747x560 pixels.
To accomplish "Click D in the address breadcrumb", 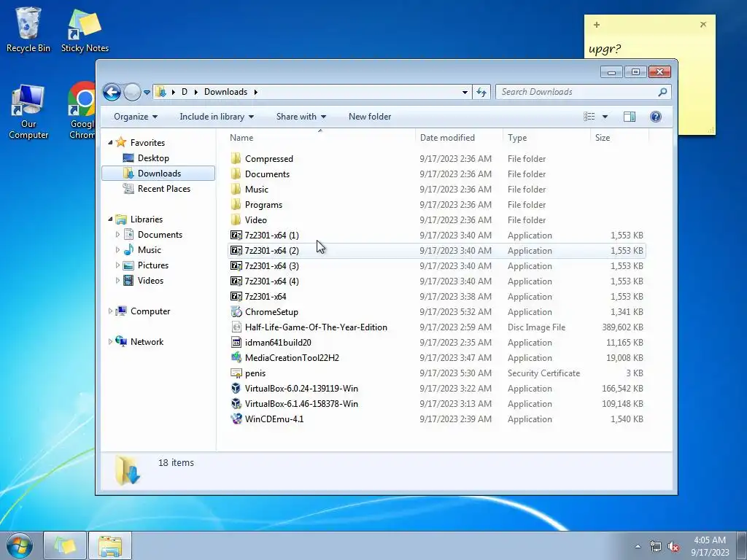I will click(185, 92).
